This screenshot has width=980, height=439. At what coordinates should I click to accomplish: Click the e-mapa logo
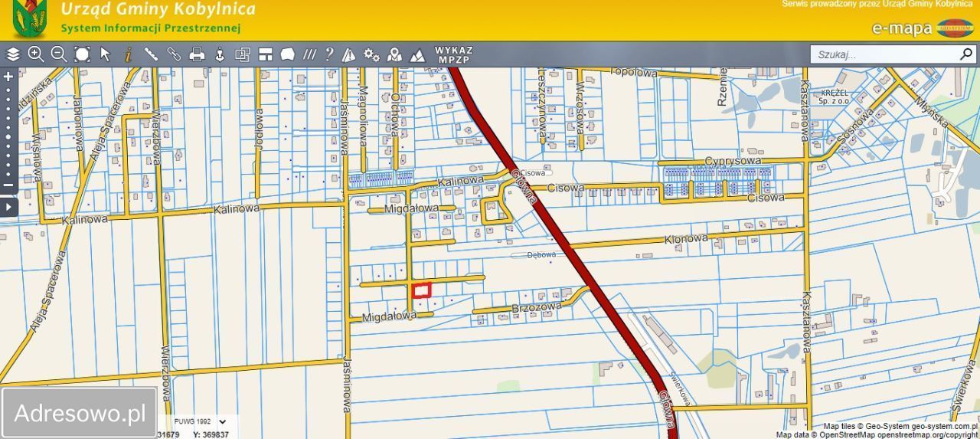pos(923,28)
